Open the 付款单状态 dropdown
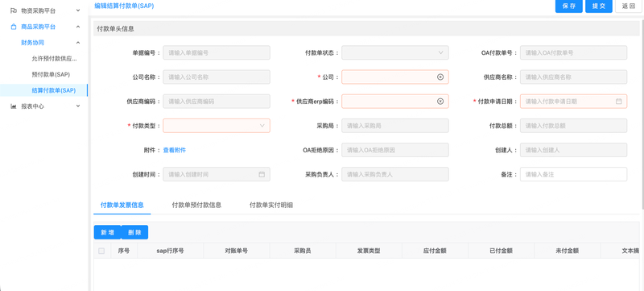This screenshot has height=291, width=644. tap(395, 52)
